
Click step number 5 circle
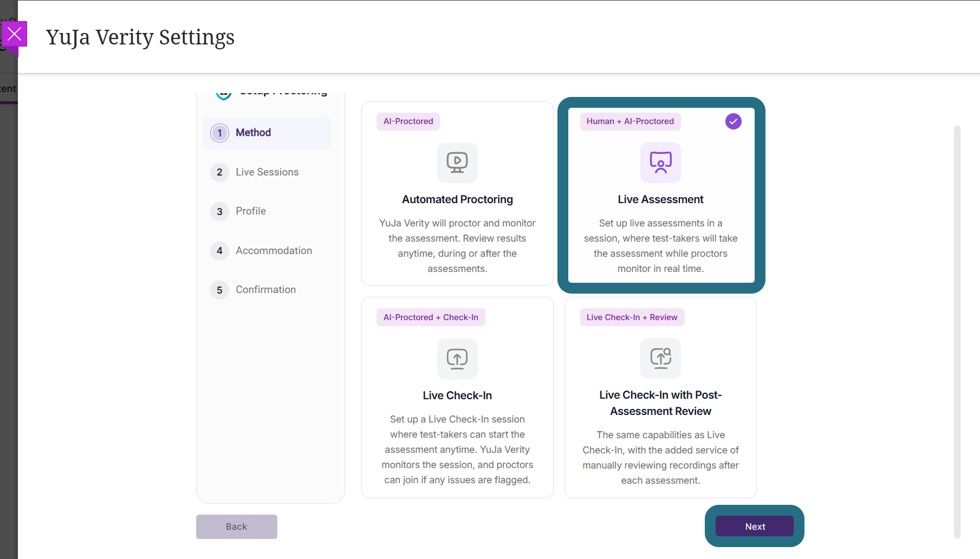tap(219, 290)
